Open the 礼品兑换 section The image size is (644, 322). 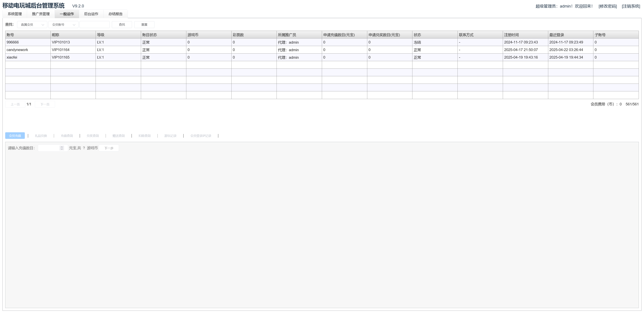pyautogui.click(x=41, y=136)
